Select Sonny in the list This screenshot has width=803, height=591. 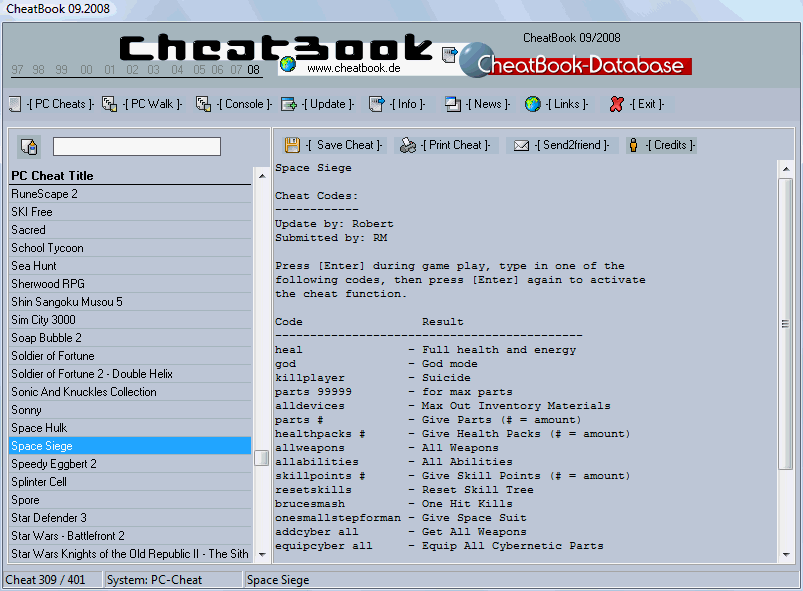pyautogui.click(x=131, y=410)
